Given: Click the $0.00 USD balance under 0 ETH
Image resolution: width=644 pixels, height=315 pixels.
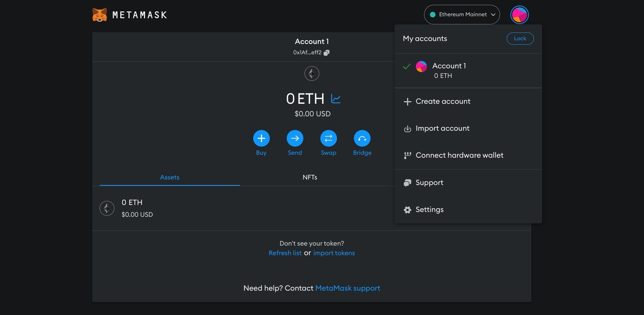Looking at the screenshot, I should point(313,114).
